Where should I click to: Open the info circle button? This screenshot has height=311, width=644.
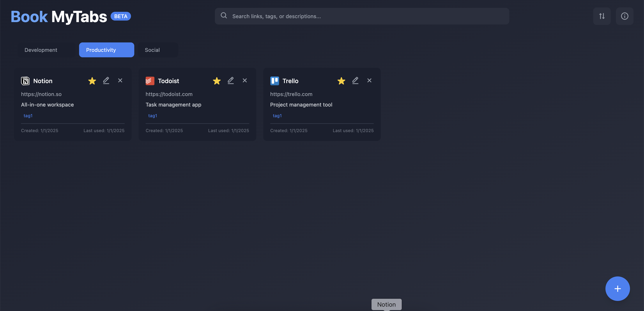[625, 16]
